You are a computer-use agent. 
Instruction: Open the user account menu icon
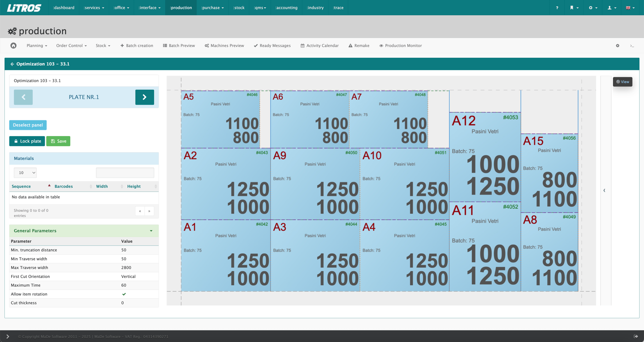click(x=612, y=8)
